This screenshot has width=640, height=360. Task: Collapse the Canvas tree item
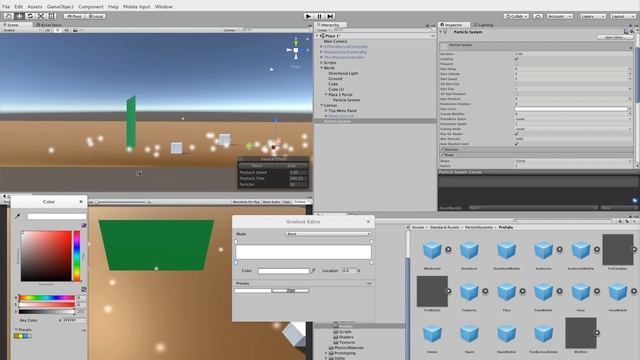pos(322,105)
